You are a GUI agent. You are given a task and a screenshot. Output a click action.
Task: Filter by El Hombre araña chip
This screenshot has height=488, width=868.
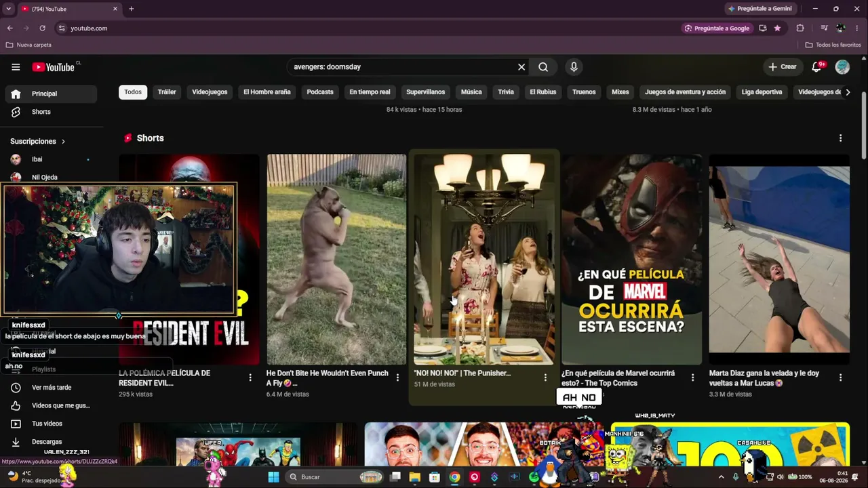(x=267, y=92)
